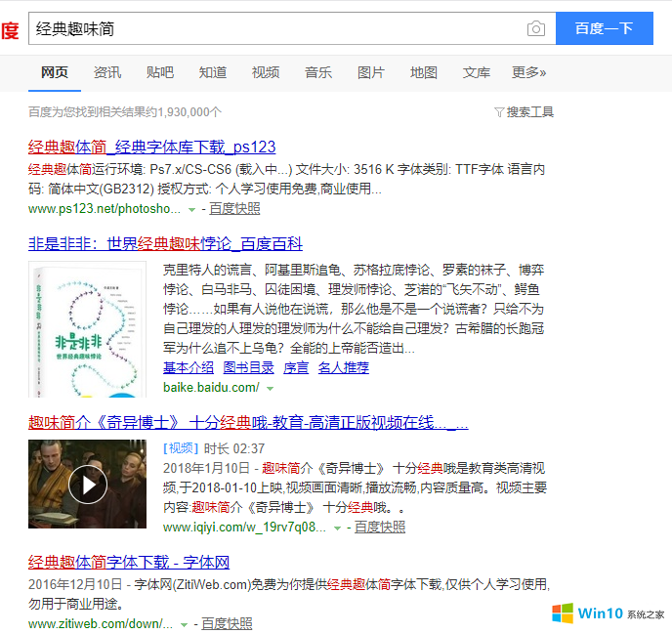
Task: Open the 序言 sublink
Action: tap(296, 367)
